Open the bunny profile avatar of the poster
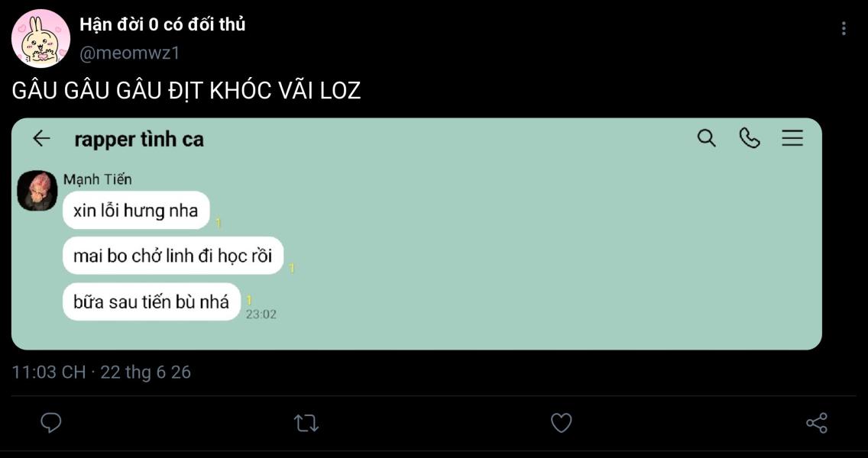 tap(40, 39)
